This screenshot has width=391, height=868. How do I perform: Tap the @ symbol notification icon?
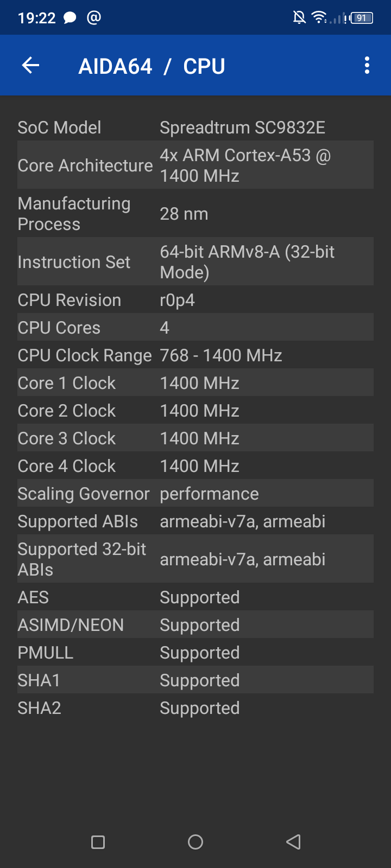click(93, 17)
